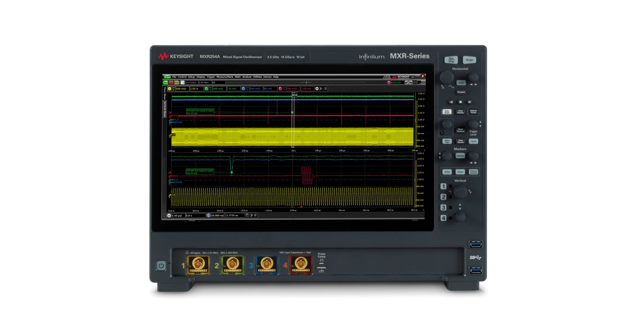Image resolution: width=644 pixels, height=330 pixels.
Task: Toggle Digital channels on the front panel
Action: point(460,172)
